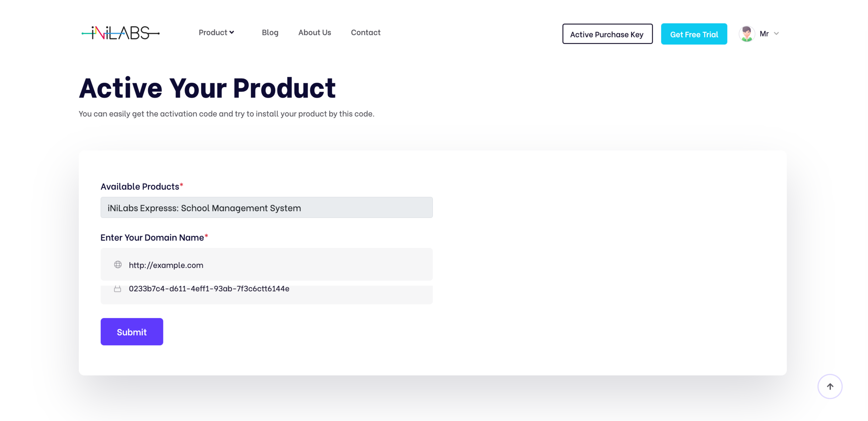Click the Product menu chevron icon
This screenshot has width=868, height=421.
[232, 33]
